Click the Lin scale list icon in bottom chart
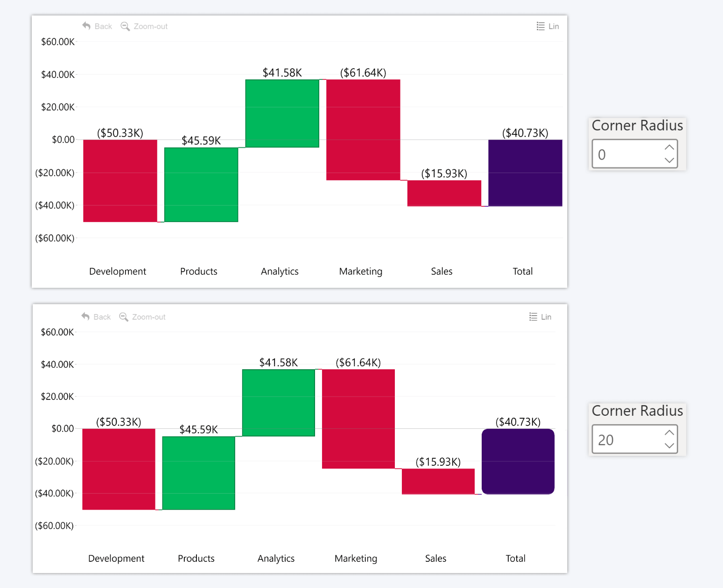 (x=533, y=317)
